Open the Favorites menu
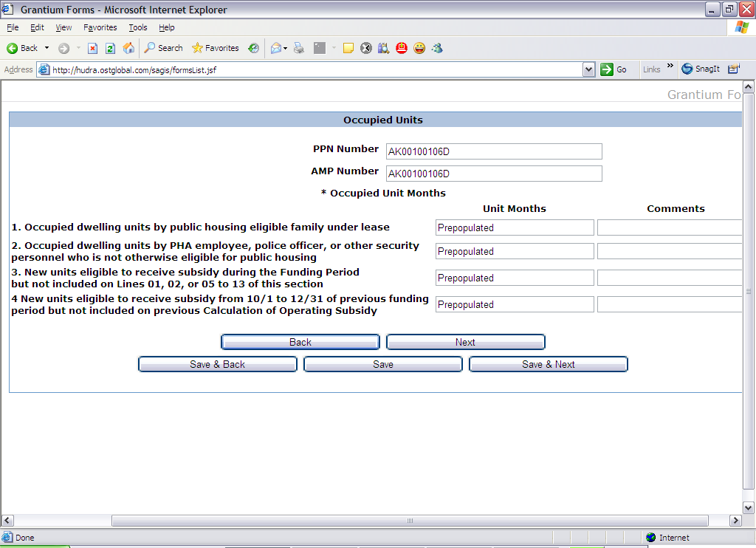 (x=100, y=27)
